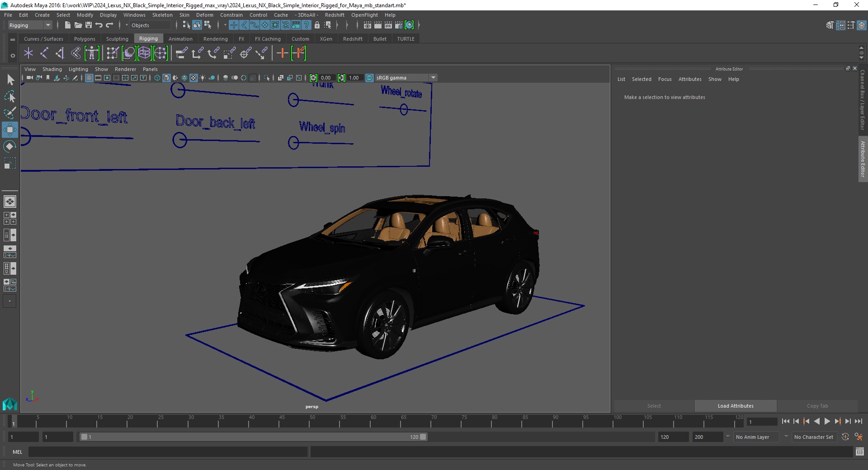Toggle view transform ON button
Screen dimensions: 868x470
click(369, 78)
